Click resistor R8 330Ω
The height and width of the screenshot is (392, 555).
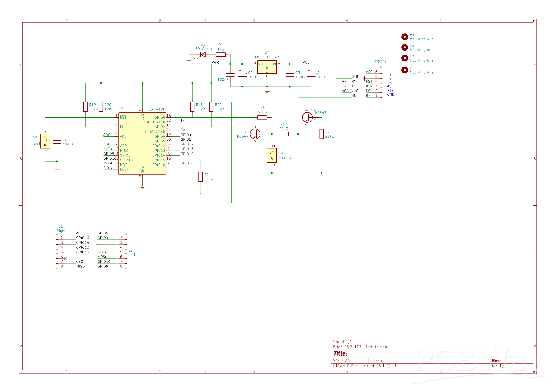[x=262, y=117]
